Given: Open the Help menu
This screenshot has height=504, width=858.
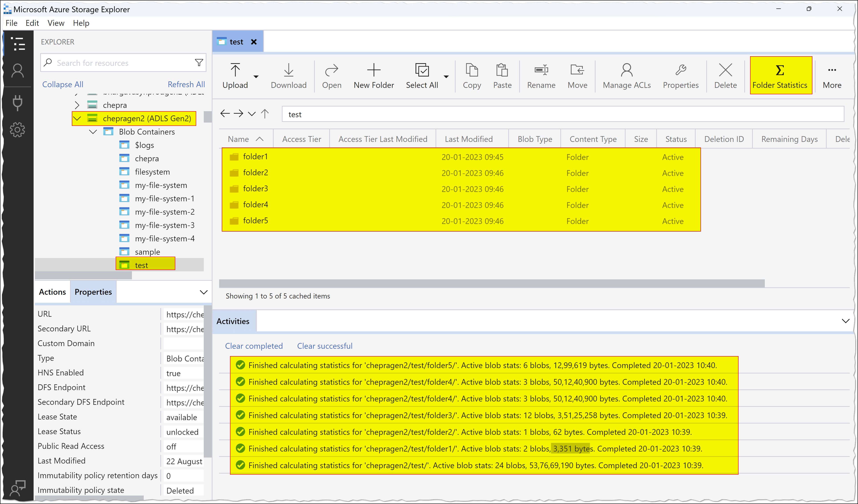Looking at the screenshot, I should (81, 23).
